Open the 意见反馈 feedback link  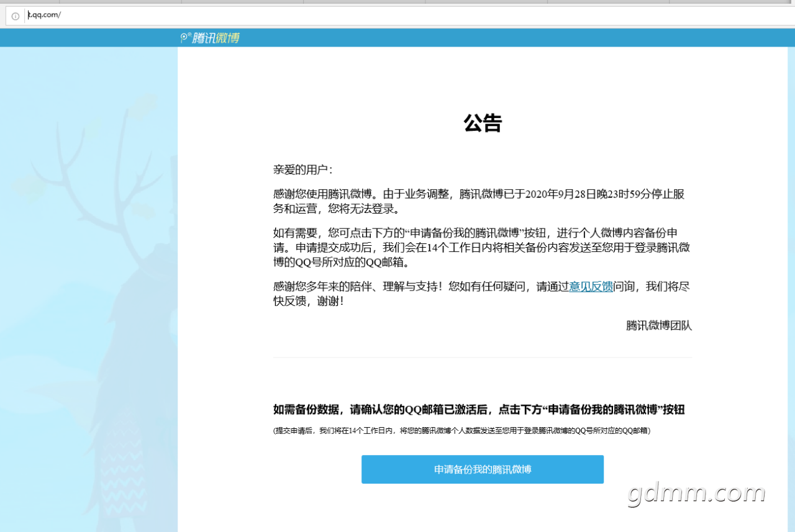pyautogui.click(x=591, y=287)
